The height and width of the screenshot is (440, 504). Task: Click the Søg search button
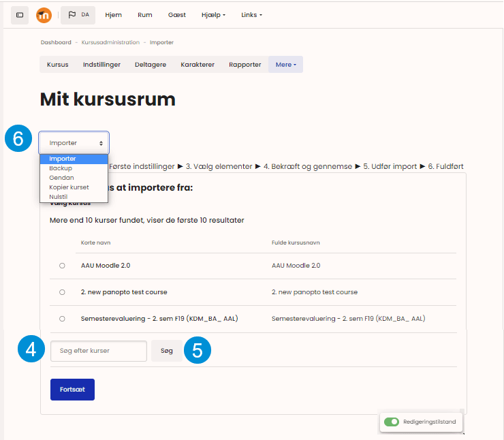(167, 351)
